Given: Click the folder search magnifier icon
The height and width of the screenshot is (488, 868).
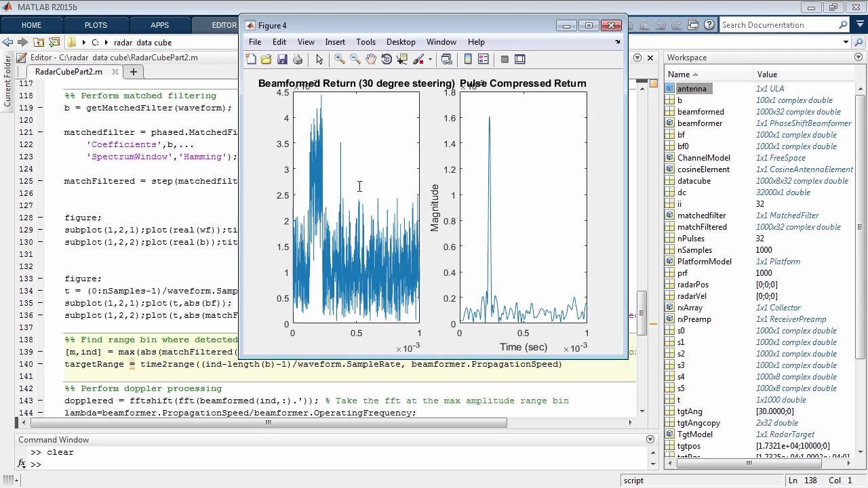Looking at the screenshot, I should 859,42.
